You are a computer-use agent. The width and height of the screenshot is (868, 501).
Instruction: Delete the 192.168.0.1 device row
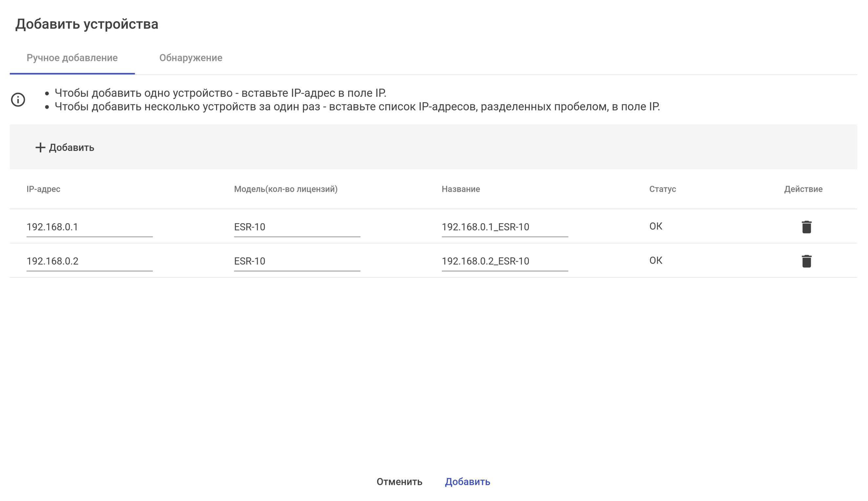[806, 227]
